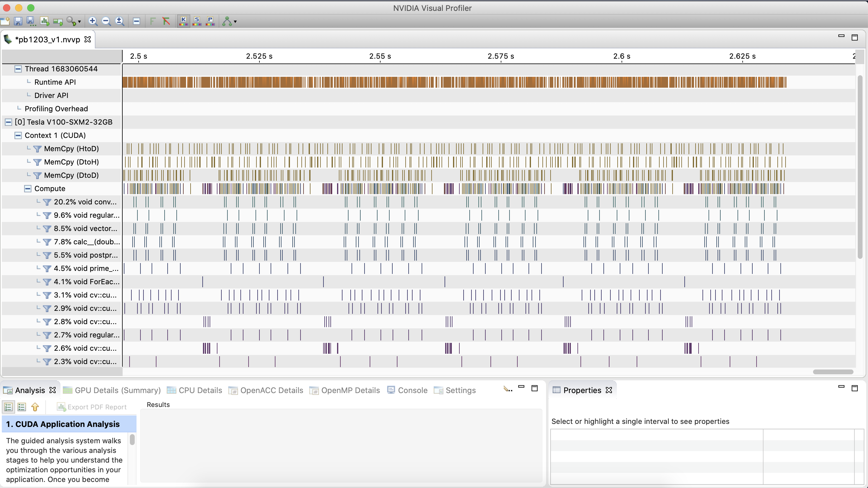Click the zoom in icon in toolbar
Image resolution: width=868 pixels, height=488 pixels.
(92, 22)
